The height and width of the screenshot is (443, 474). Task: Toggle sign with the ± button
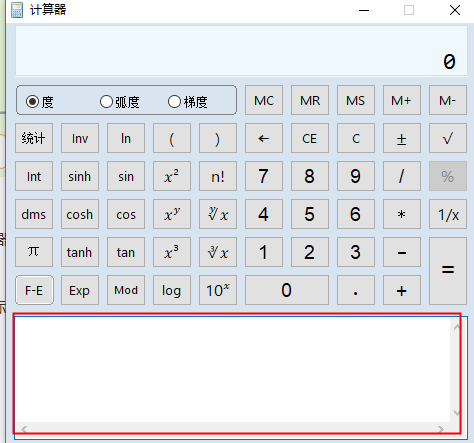(402, 138)
